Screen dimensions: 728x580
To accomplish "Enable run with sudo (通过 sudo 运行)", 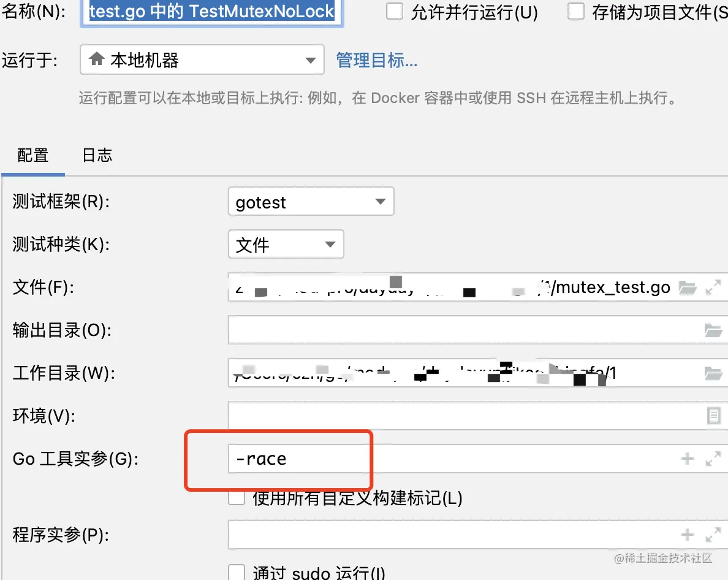I will click(237, 573).
